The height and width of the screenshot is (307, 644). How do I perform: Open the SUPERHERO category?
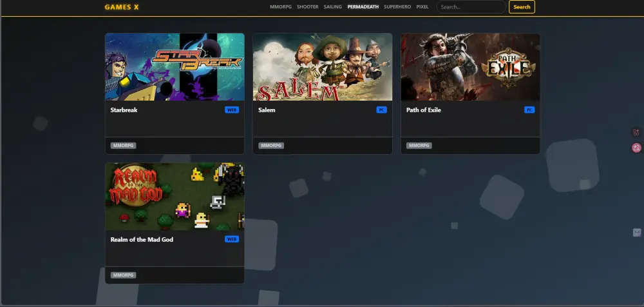397,7
